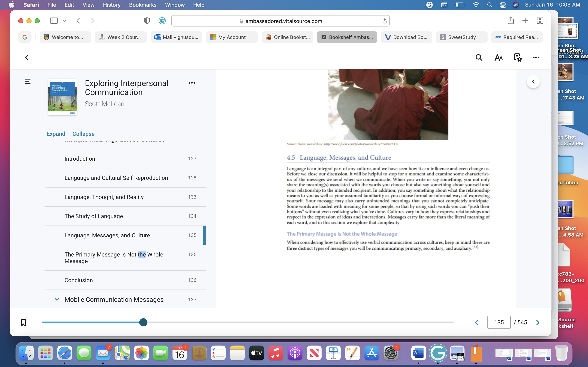Click the Expand link in contents
This screenshot has height=367, width=588.
56,134
